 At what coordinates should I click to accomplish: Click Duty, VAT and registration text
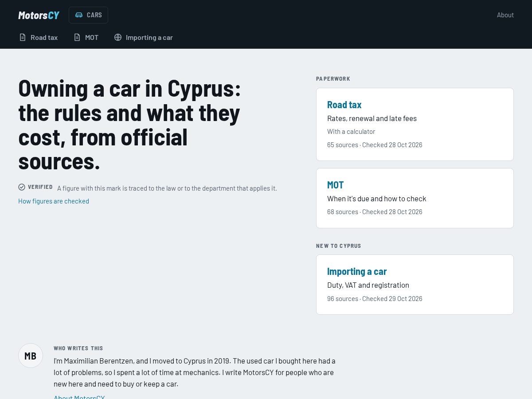(368, 285)
